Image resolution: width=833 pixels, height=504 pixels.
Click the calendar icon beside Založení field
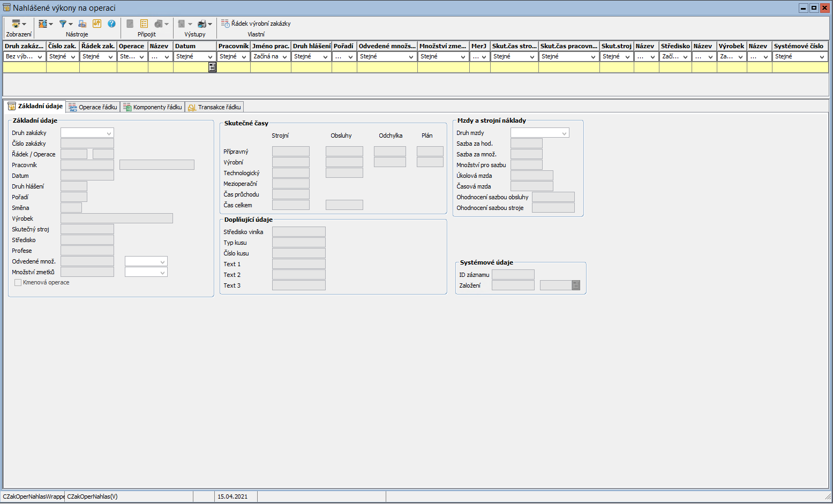tap(576, 285)
